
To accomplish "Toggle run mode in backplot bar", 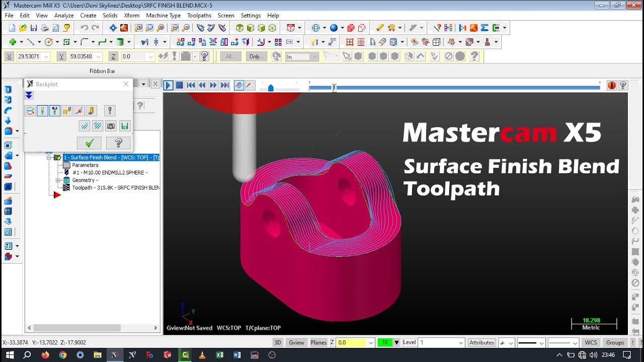I will (249, 85).
